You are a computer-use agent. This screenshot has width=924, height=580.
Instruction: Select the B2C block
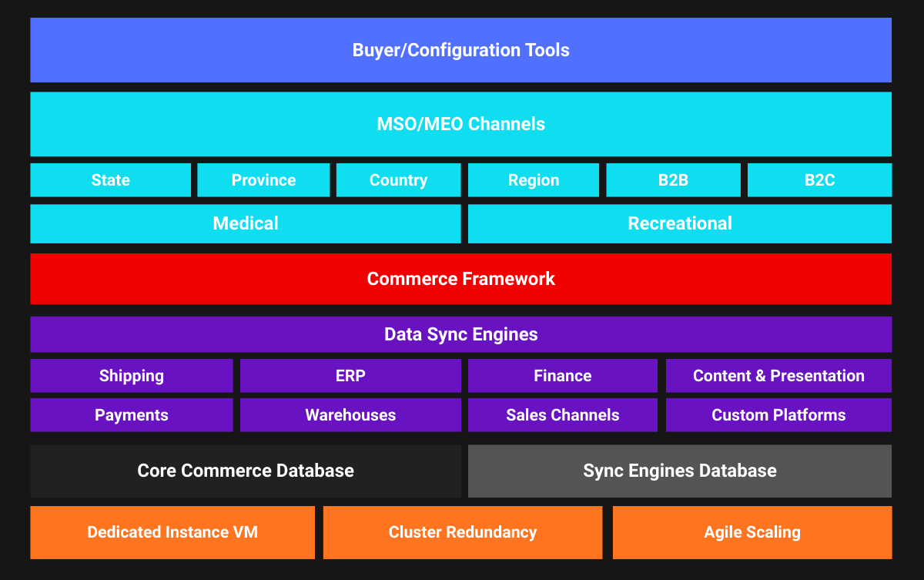819,179
